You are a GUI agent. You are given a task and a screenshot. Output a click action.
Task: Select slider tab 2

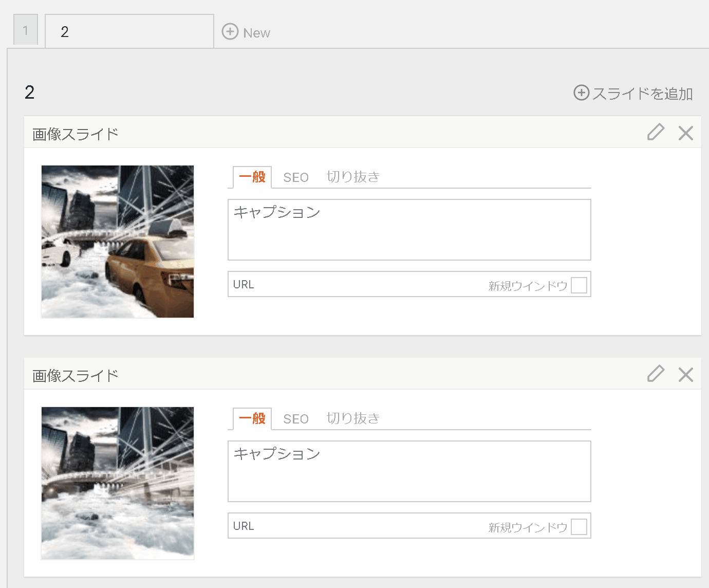[x=129, y=32]
